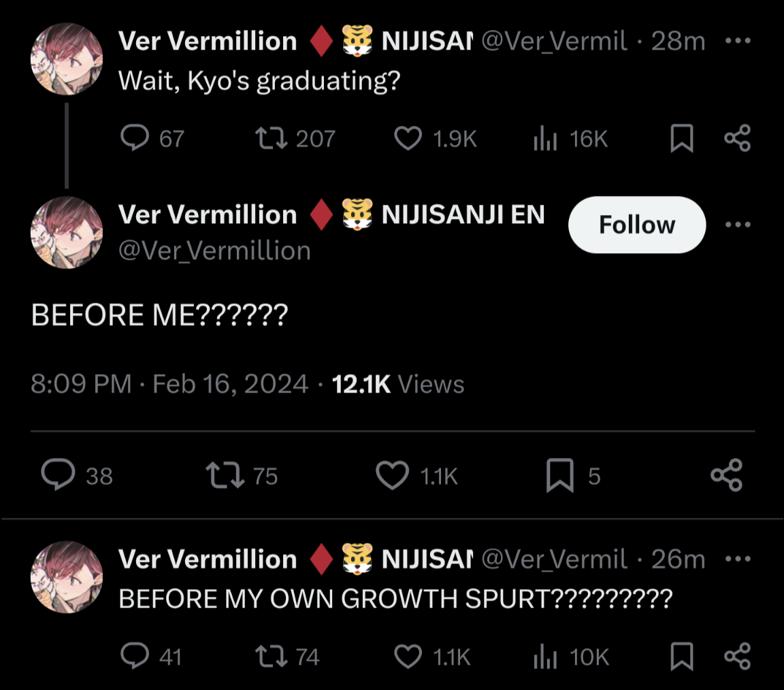Reply to the "BEFORE ME??????" tweet

click(58, 475)
